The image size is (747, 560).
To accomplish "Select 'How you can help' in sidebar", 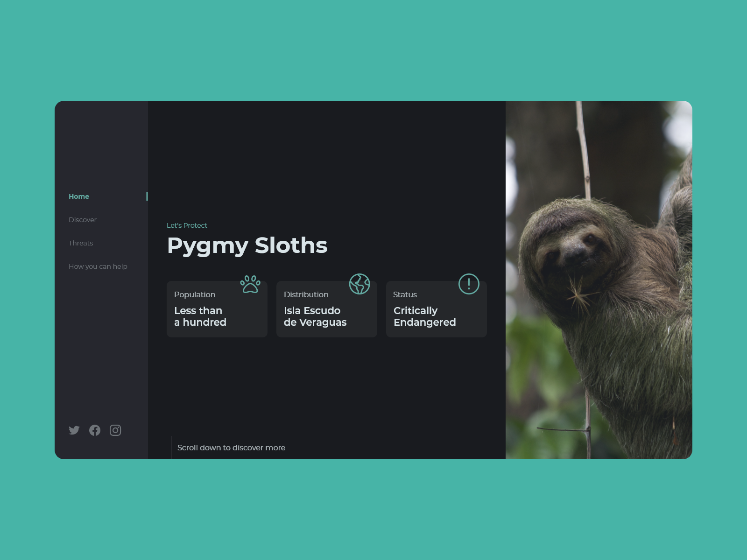I will [98, 266].
